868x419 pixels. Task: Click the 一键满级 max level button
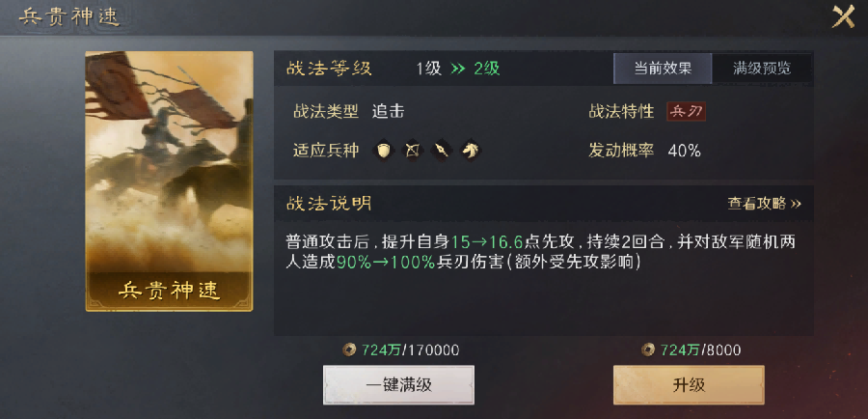click(398, 384)
